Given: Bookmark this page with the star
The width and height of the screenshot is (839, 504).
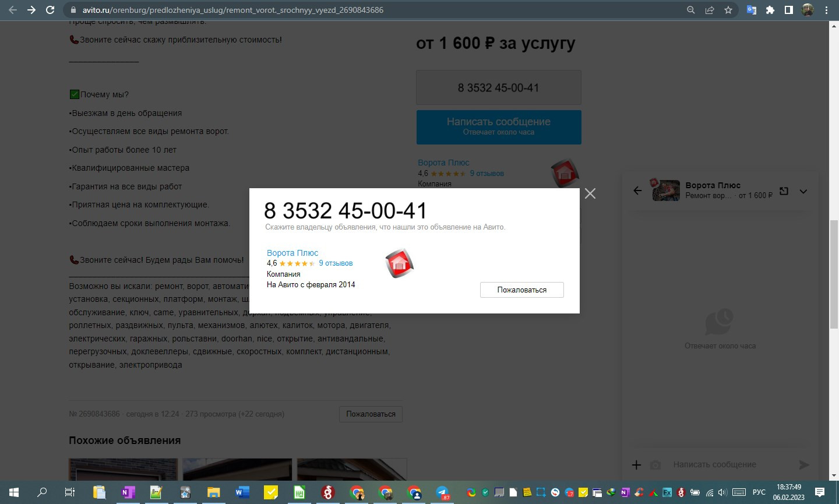Looking at the screenshot, I should [x=728, y=10].
